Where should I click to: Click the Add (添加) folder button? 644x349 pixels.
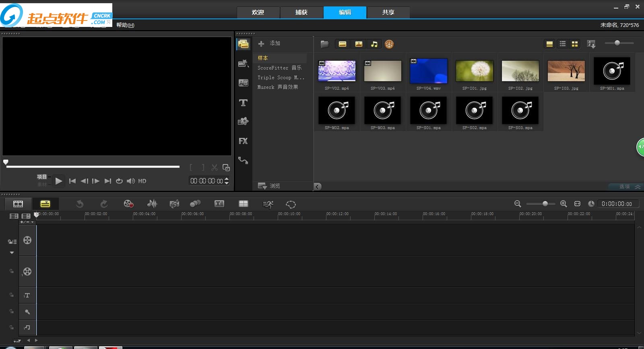(x=269, y=43)
